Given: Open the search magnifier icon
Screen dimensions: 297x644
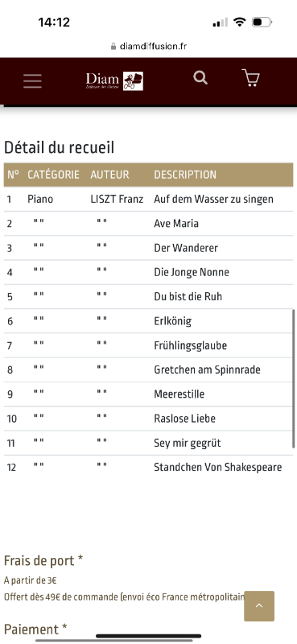Looking at the screenshot, I should pos(200,77).
